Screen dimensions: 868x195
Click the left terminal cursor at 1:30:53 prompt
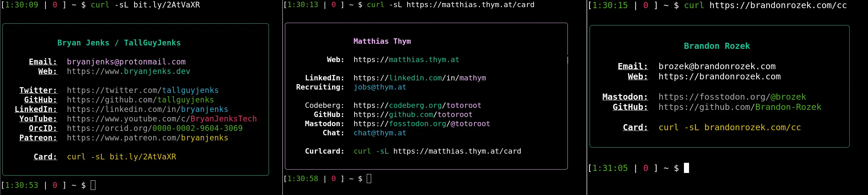click(x=93, y=185)
